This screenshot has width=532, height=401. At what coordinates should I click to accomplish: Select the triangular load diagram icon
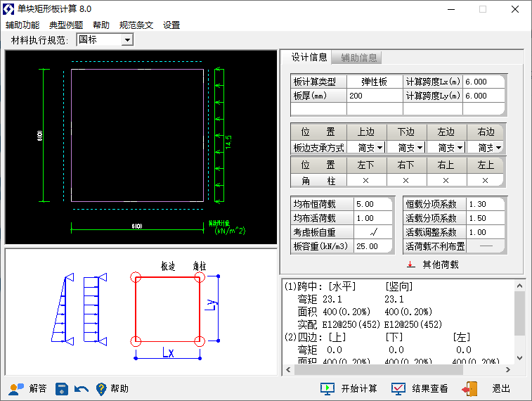coord(63,309)
